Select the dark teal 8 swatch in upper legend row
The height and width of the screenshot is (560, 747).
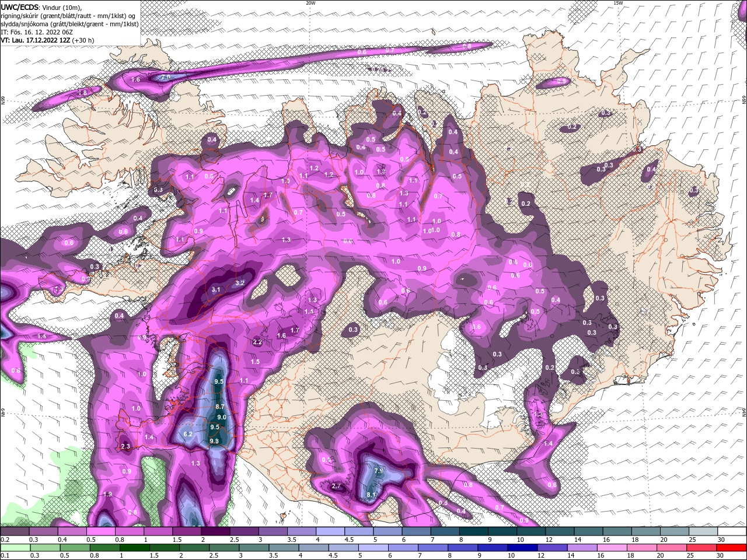[473, 531]
